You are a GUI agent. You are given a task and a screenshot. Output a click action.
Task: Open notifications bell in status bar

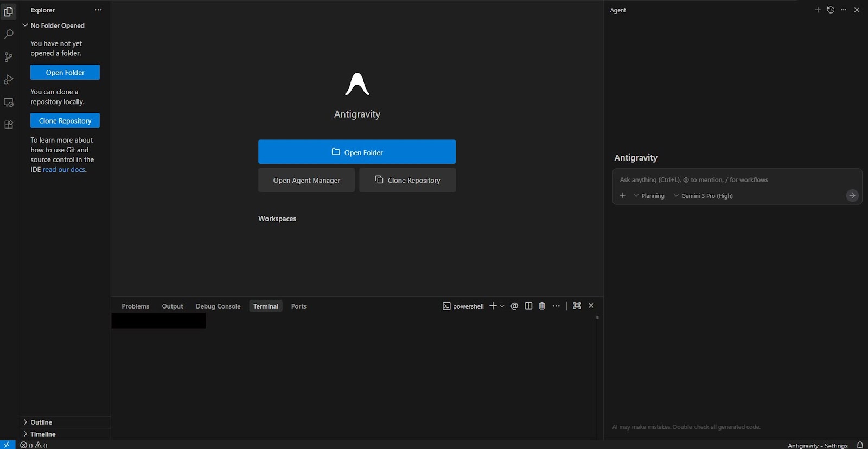click(859, 445)
